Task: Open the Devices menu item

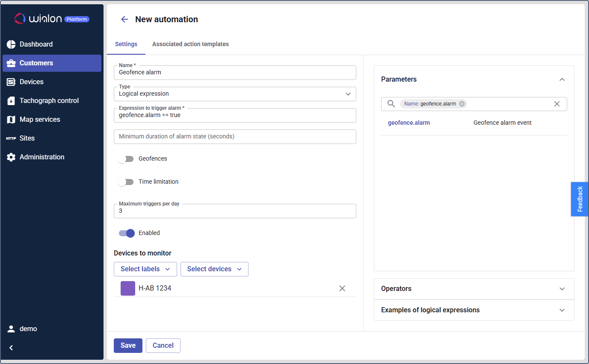Action: 32,82
